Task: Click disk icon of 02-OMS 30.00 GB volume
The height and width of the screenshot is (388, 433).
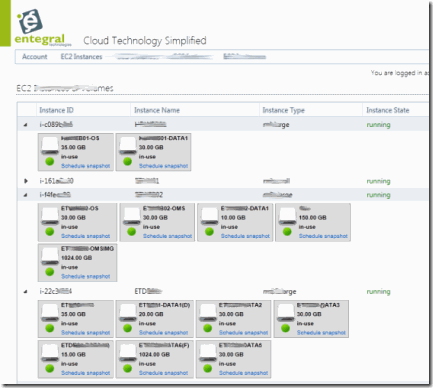Action: click(x=132, y=216)
